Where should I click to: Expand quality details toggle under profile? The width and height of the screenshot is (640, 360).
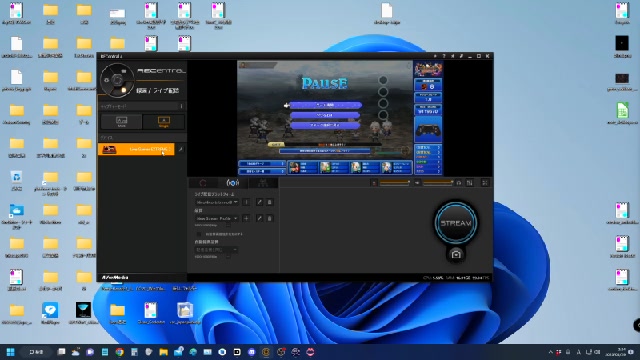click(228, 225)
